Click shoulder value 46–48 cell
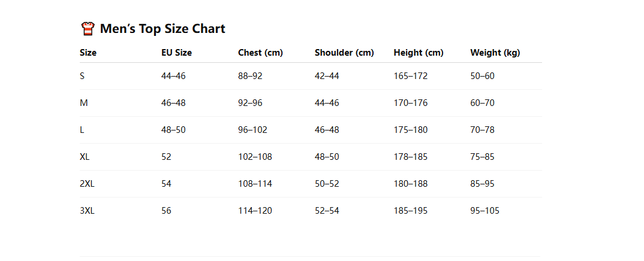This screenshot has height=261, width=644. point(327,130)
